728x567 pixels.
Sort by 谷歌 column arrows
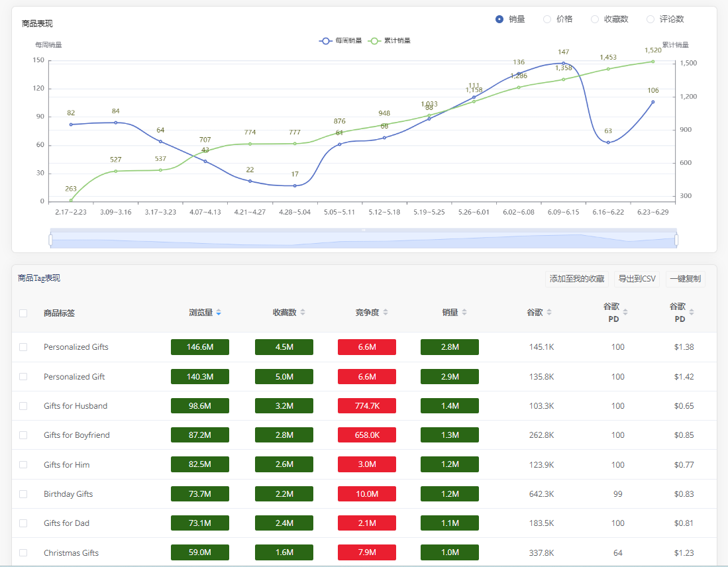549,313
